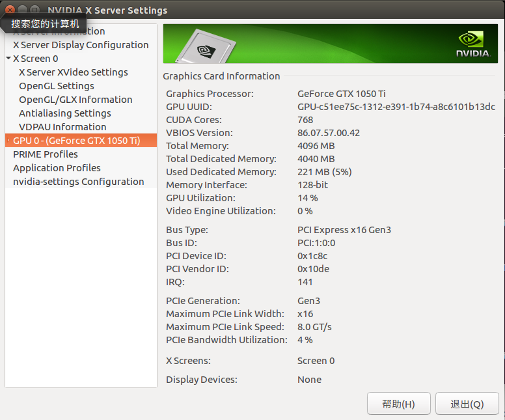
Task: Click CUDA Cores value 768
Action: [305, 120]
